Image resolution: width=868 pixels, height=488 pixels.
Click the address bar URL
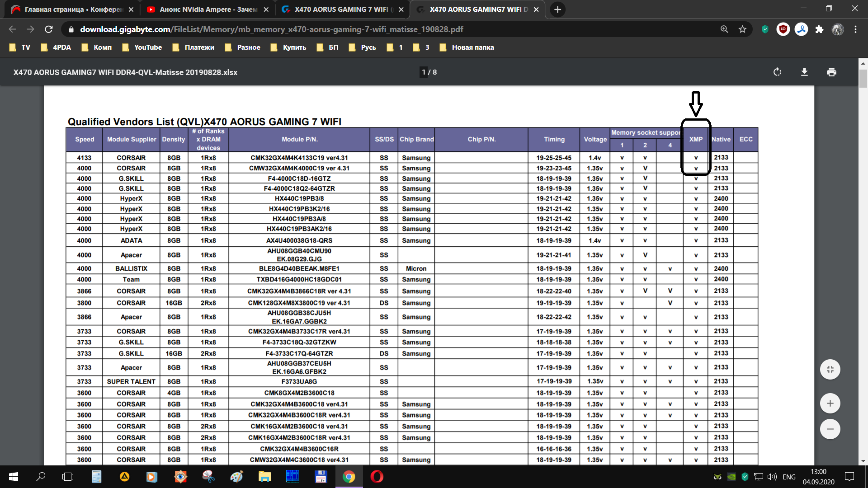(271, 29)
